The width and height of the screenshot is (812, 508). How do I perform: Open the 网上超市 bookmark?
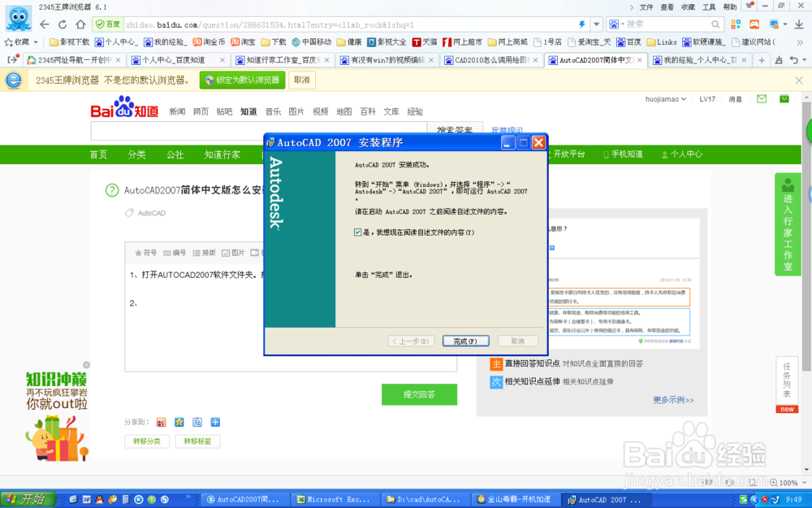[x=463, y=42]
